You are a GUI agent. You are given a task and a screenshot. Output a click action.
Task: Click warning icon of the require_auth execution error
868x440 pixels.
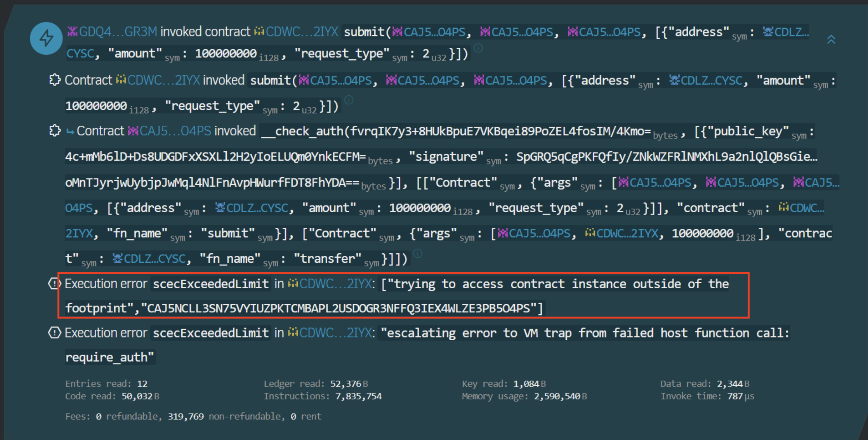click(54, 333)
